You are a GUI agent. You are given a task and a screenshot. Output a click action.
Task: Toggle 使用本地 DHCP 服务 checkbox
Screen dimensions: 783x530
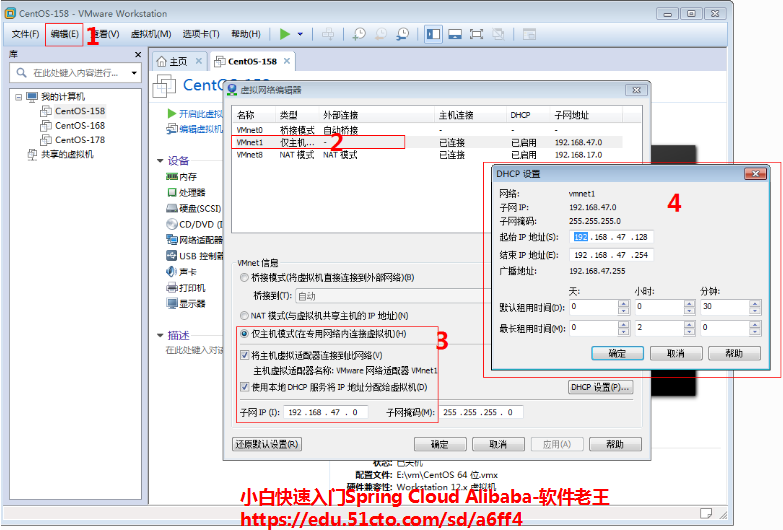244,387
